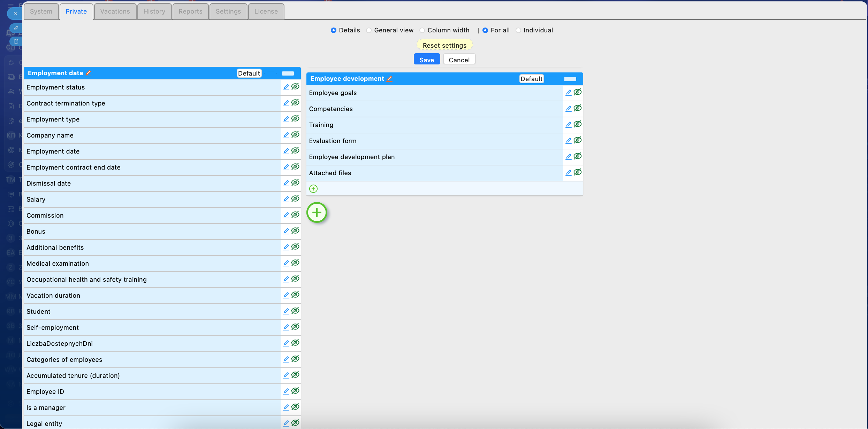868x429 pixels.
Task: Close the panel with the X button
Action: tap(15, 14)
